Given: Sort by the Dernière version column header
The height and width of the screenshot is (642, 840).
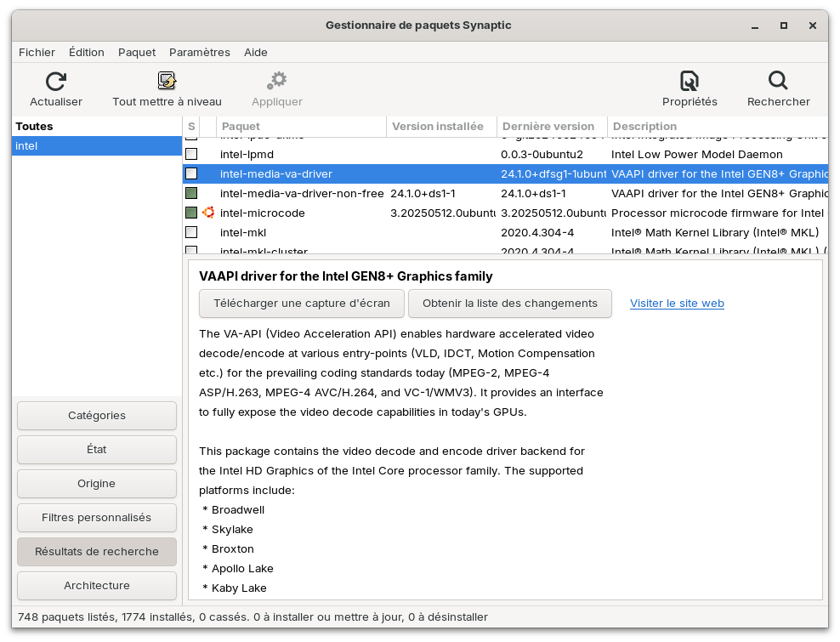Looking at the screenshot, I should point(551,127).
